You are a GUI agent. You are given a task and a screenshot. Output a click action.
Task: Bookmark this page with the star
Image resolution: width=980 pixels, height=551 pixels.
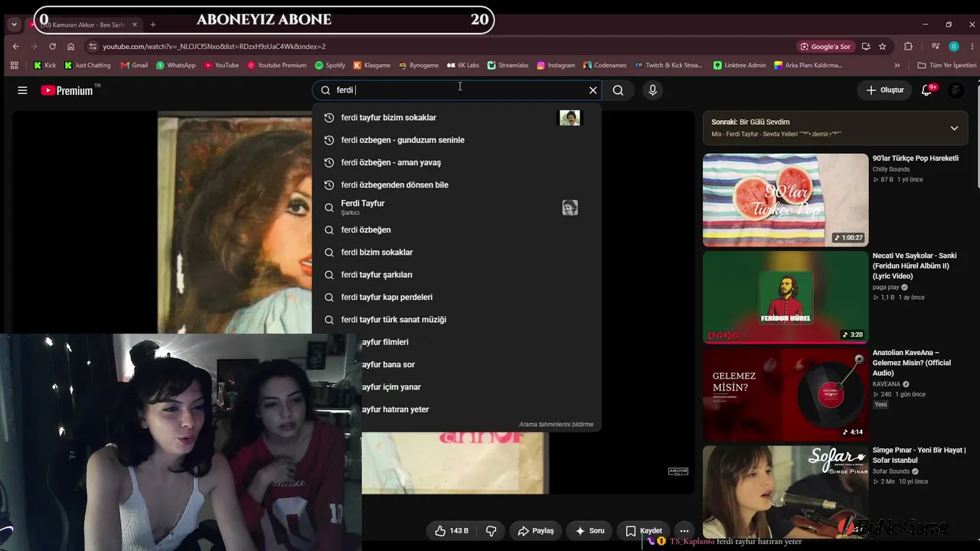coord(883,47)
